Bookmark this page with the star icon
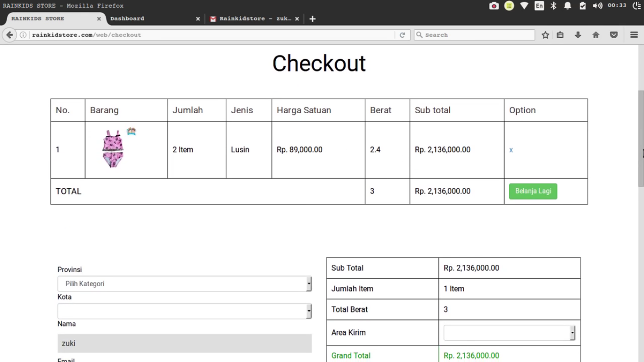This screenshot has height=362, width=644. click(545, 35)
